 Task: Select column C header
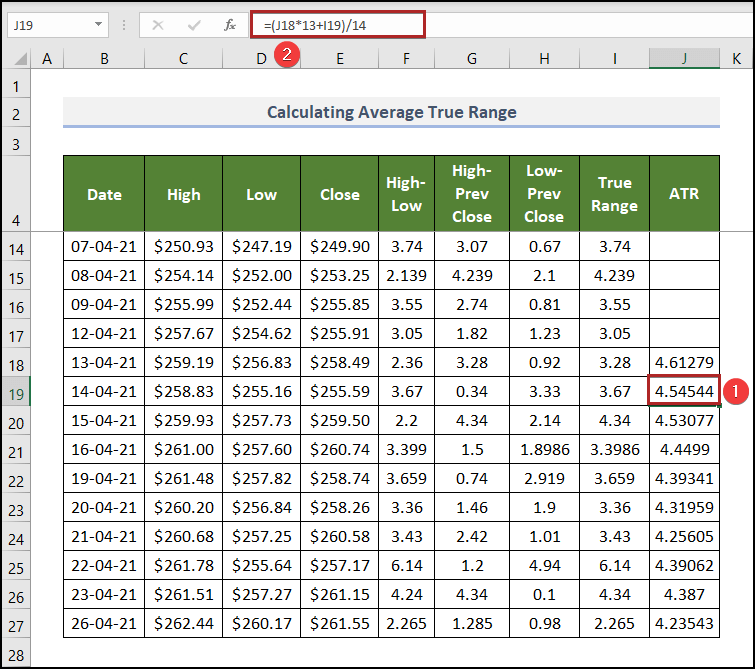183,59
